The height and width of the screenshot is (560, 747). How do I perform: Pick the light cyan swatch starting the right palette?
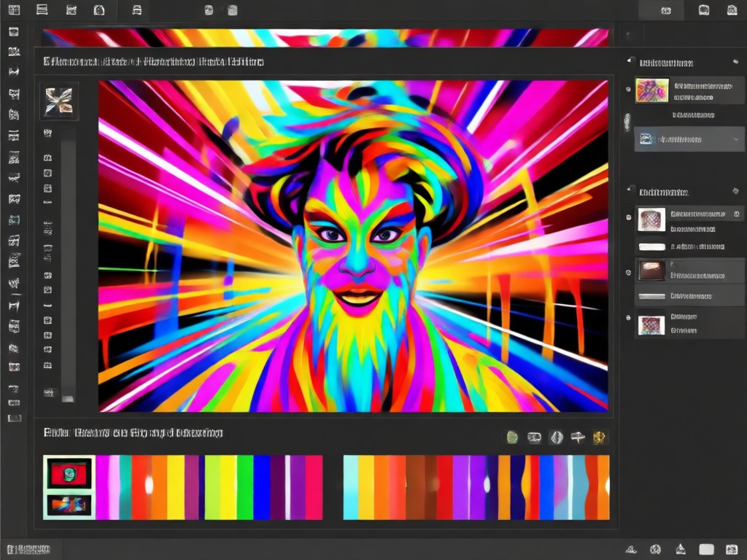[x=351, y=487]
